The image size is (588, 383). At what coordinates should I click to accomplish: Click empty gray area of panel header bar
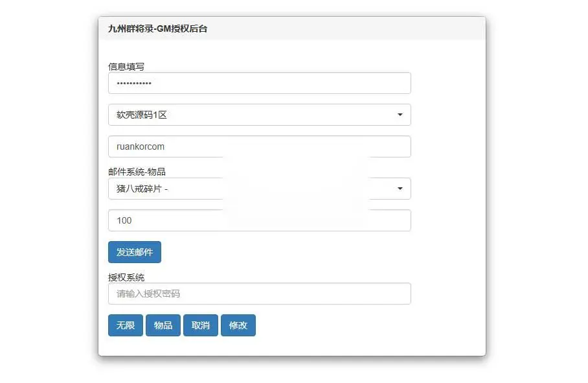point(345,29)
